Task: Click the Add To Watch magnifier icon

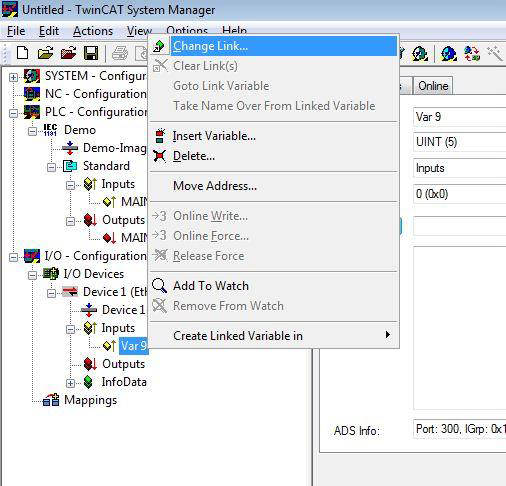Action: pos(159,286)
